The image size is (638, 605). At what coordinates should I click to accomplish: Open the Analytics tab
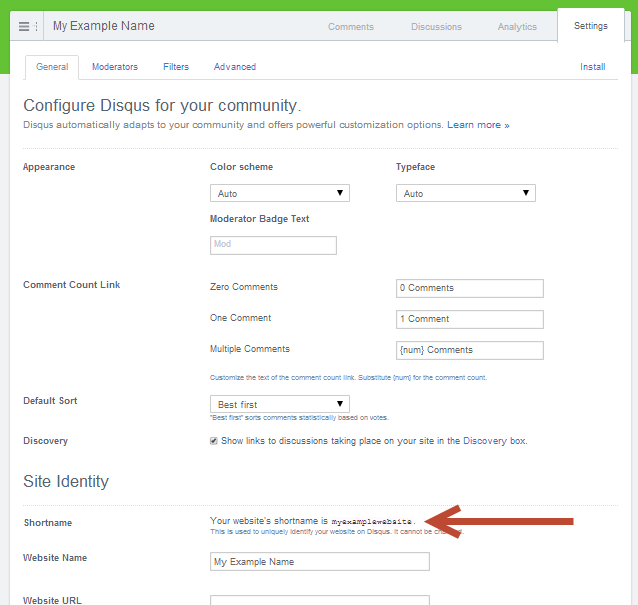(517, 27)
